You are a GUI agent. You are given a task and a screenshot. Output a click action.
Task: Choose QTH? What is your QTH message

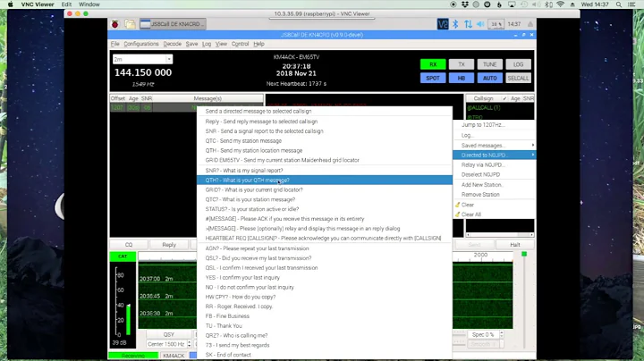tap(325, 180)
